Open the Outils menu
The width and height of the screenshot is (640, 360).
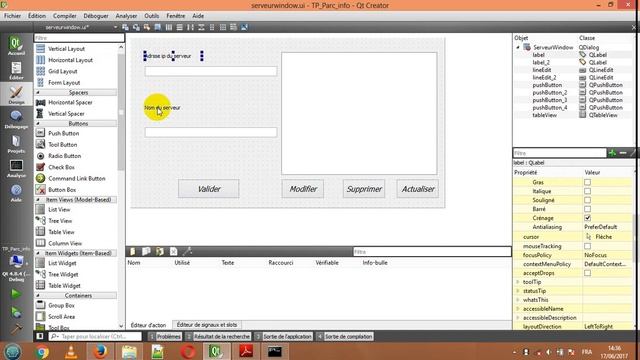click(x=151, y=16)
